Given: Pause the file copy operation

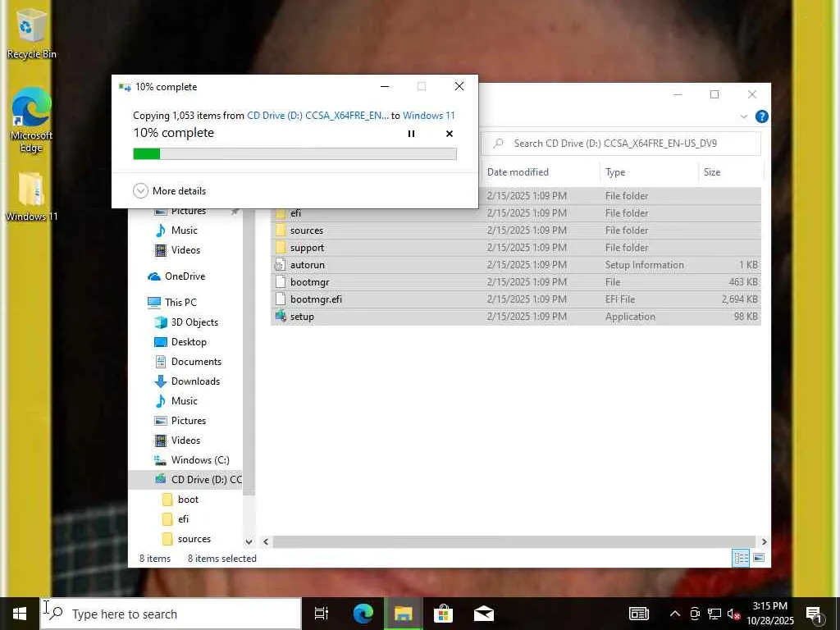Looking at the screenshot, I should (x=411, y=134).
